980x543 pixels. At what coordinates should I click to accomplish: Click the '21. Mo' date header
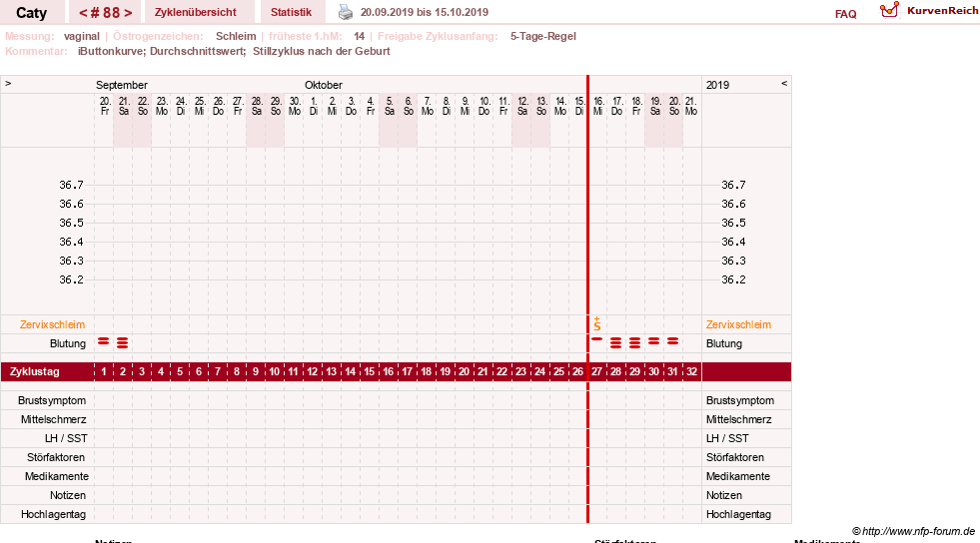(690, 106)
